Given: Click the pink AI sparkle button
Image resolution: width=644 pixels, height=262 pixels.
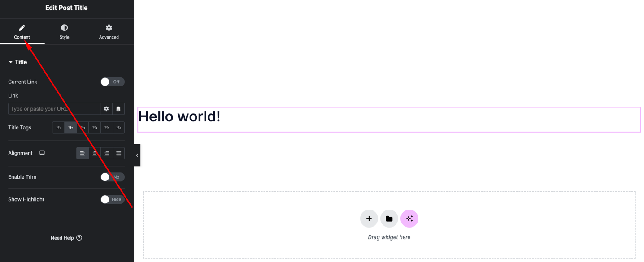Looking at the screenshot, I should point(409,219).
